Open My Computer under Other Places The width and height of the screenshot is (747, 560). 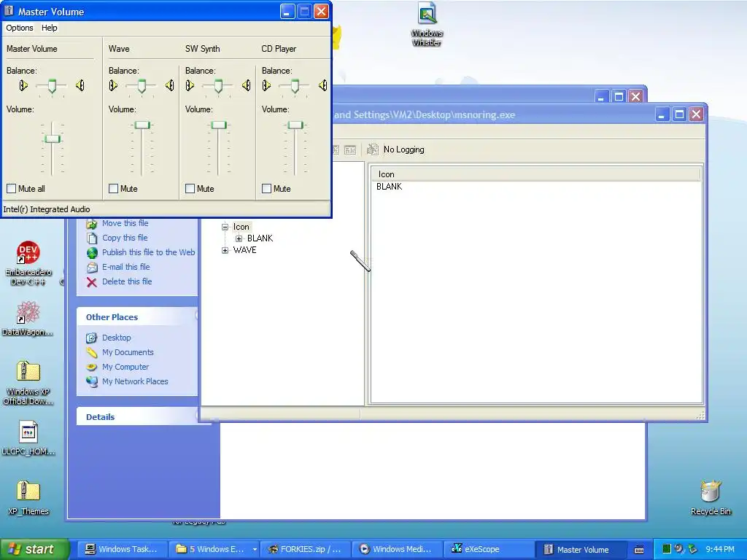125,367
